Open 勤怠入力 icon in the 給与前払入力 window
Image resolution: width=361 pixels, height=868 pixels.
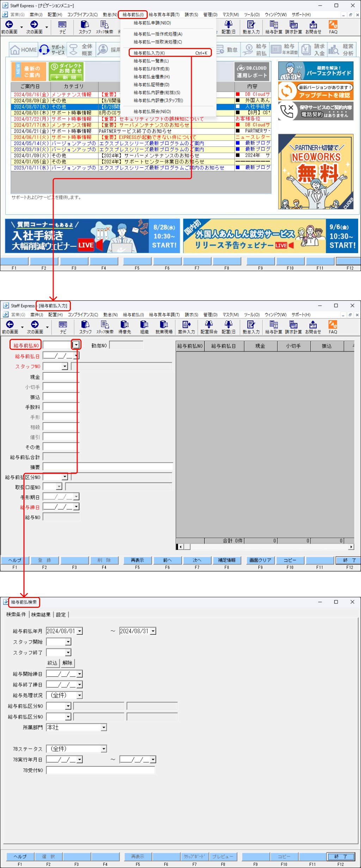click(251, 327)
